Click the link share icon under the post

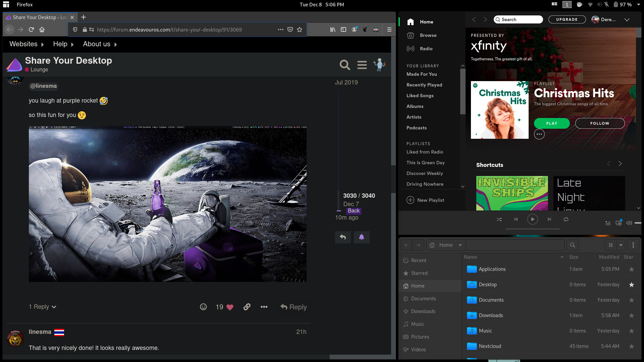coord(247,307)
